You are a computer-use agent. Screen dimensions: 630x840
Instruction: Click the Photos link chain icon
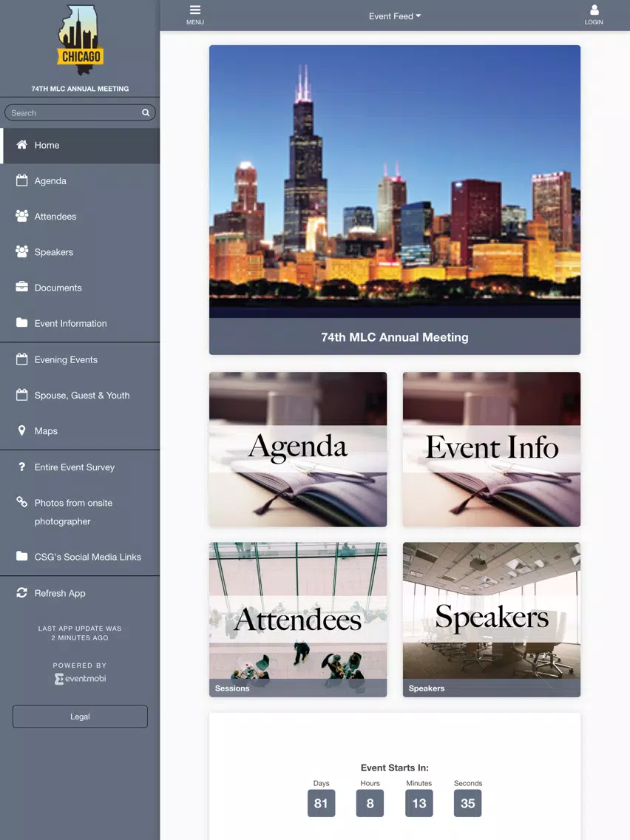[x=22, y=502]
